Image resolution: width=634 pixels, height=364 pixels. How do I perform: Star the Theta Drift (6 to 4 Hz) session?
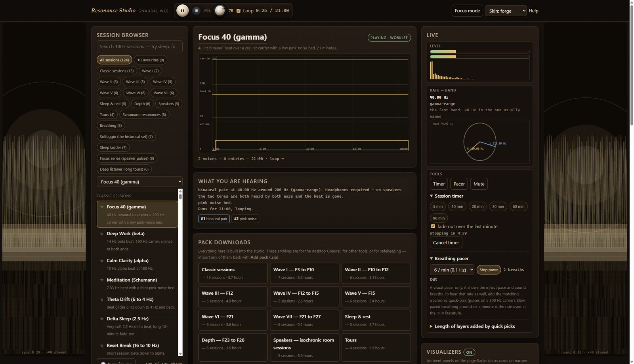(102, 299)
